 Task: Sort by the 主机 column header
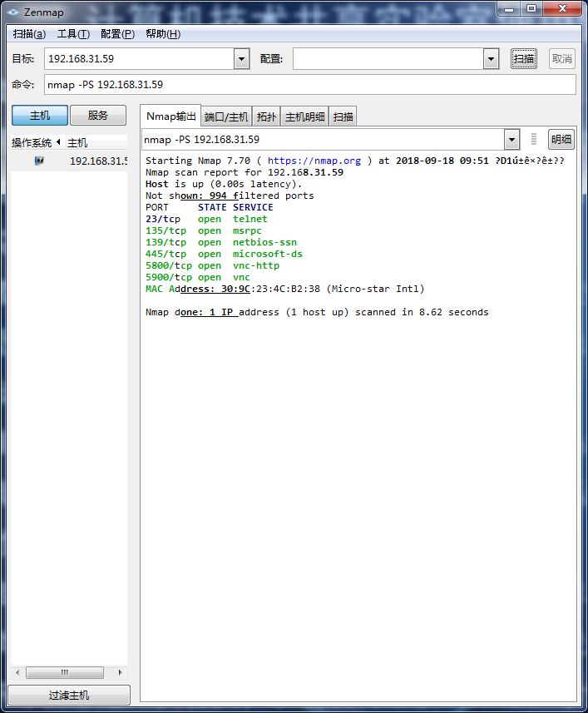(96, 143)
